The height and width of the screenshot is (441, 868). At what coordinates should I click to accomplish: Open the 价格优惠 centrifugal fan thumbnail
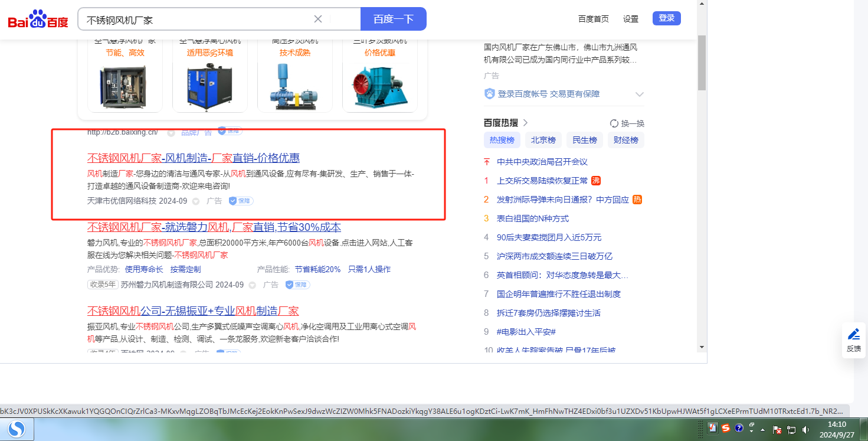pyautogui.click(x=380, y=86)
